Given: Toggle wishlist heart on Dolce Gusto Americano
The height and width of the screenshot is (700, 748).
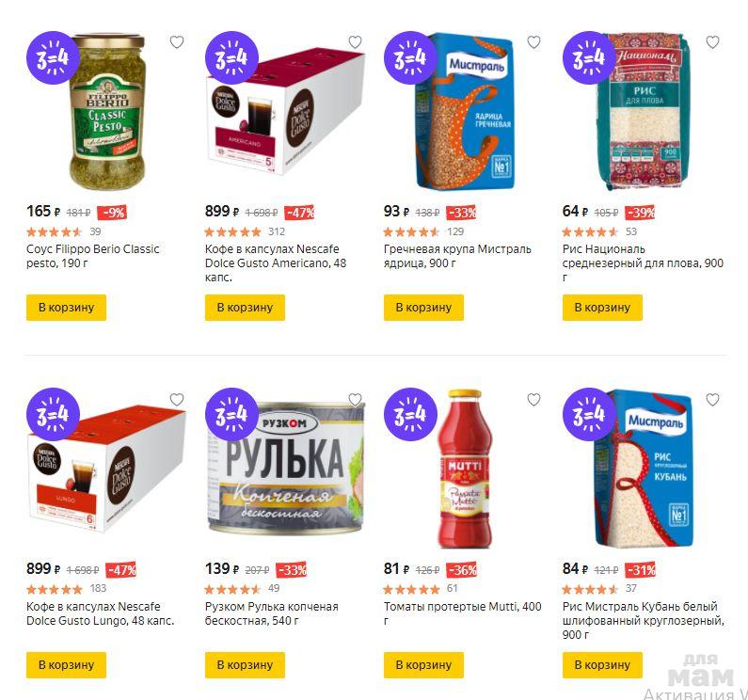Looking at the screenshot, I should (x=355, y=42).
